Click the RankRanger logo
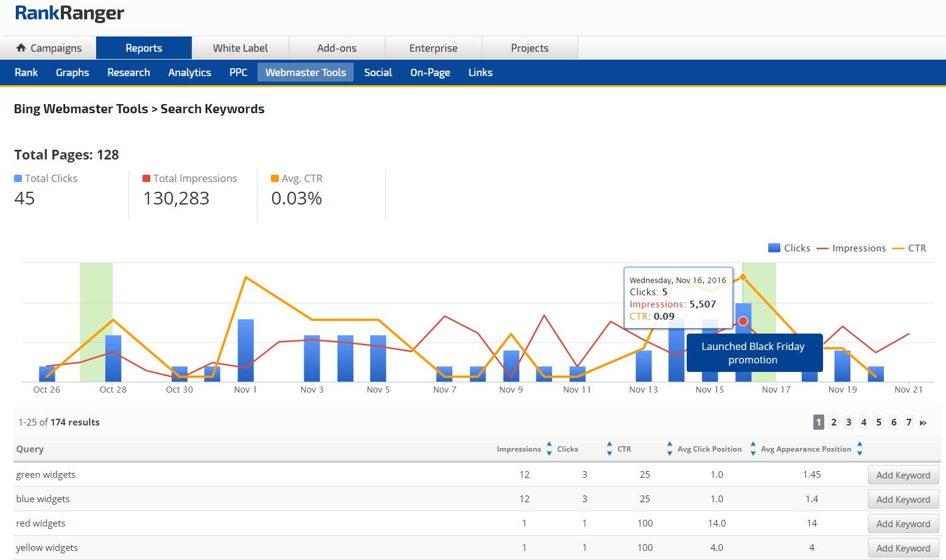 [x=69, y=13]
